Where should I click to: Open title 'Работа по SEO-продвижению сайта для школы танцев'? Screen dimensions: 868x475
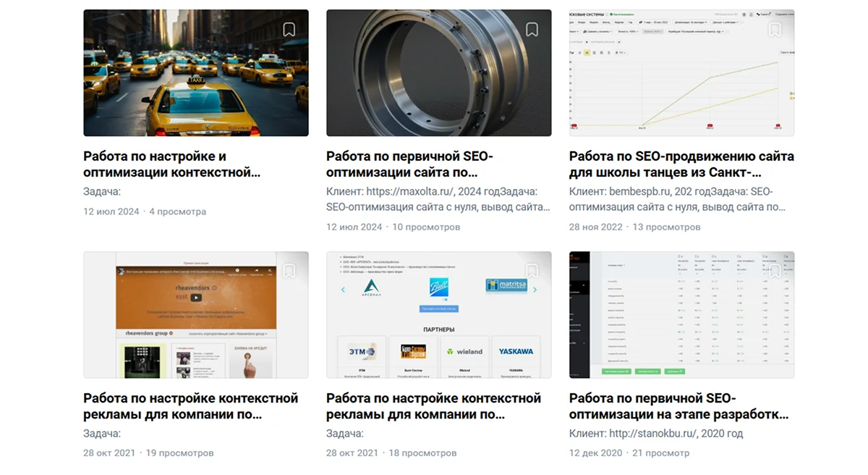(x=681, y=164)
